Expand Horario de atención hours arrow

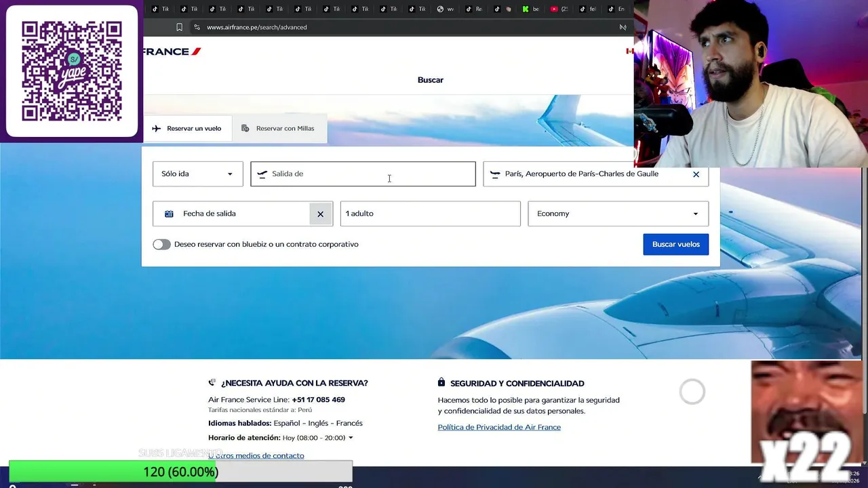tap(351, 438)
